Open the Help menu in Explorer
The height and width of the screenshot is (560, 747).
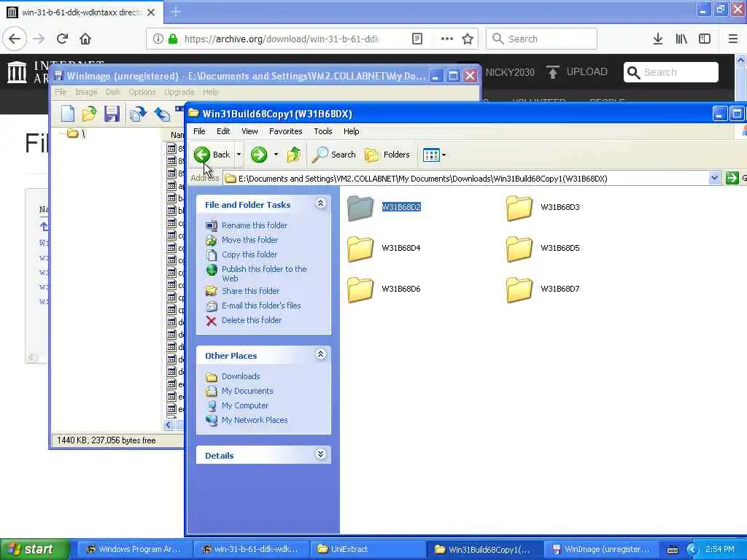tap(351, 131)
